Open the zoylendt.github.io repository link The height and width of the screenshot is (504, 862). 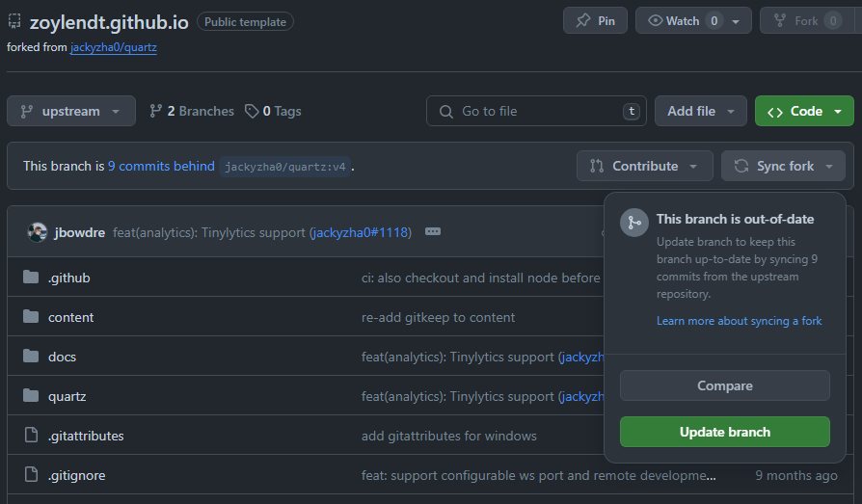pos(109,22)
